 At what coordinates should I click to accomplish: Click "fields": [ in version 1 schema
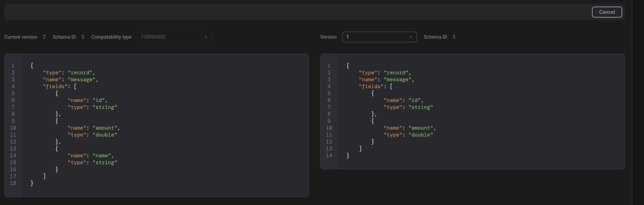(x=376, y=86)
